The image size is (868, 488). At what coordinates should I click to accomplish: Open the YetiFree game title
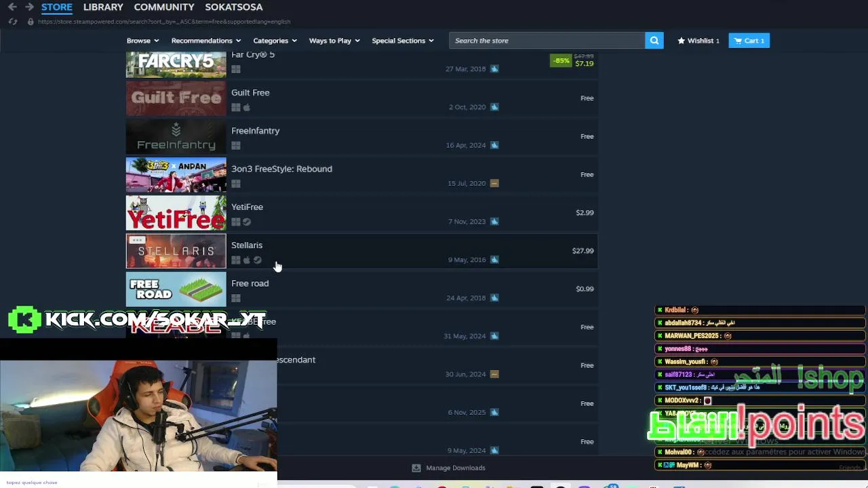[x=247, y=207]
